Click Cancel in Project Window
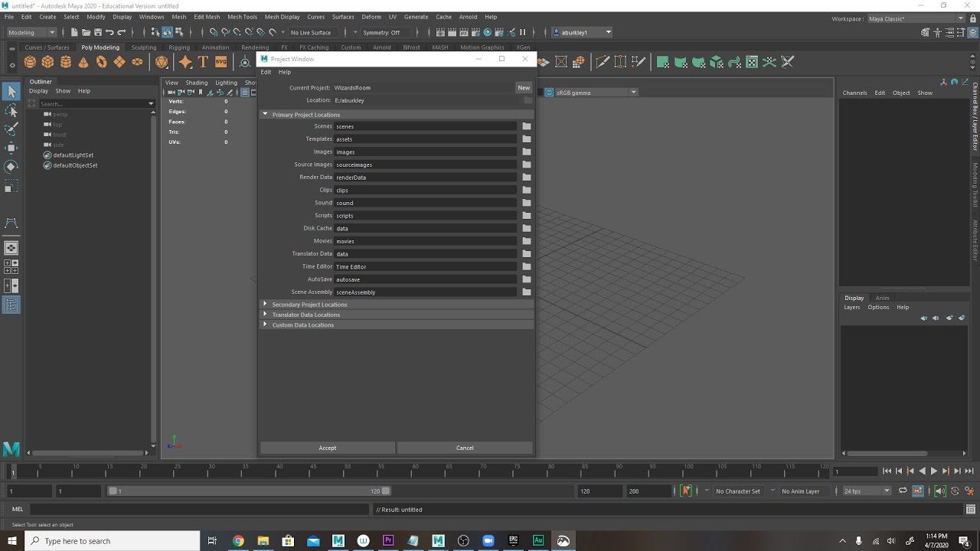Image resolution: width=980 pixels, height=551 pixels. click(x=465, y=448)
